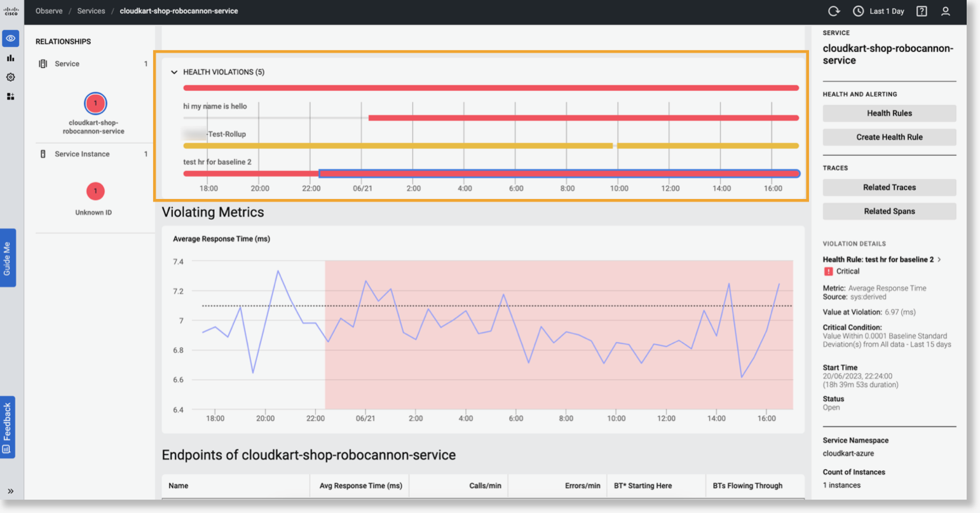Go to Services breadcrumb
This screenshot has height=513, width=980.
[x=91, y=11]
